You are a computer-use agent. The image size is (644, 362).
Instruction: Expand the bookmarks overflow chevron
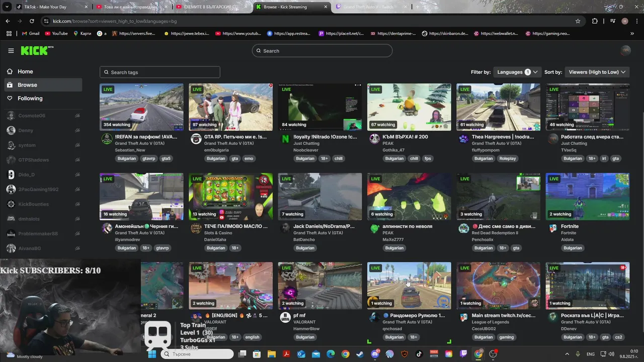632,34
